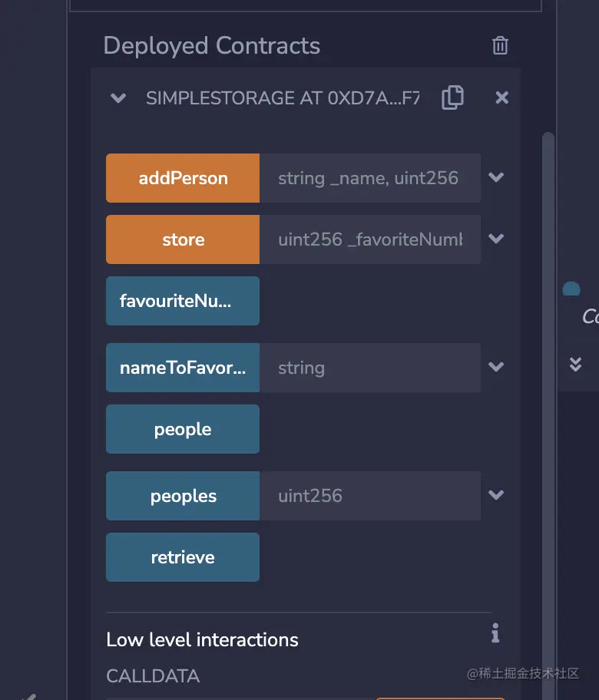Remove the SIMPLESTORAGE deployed contract instance
This screenshot has height=700, width=599.
[501, 97]
